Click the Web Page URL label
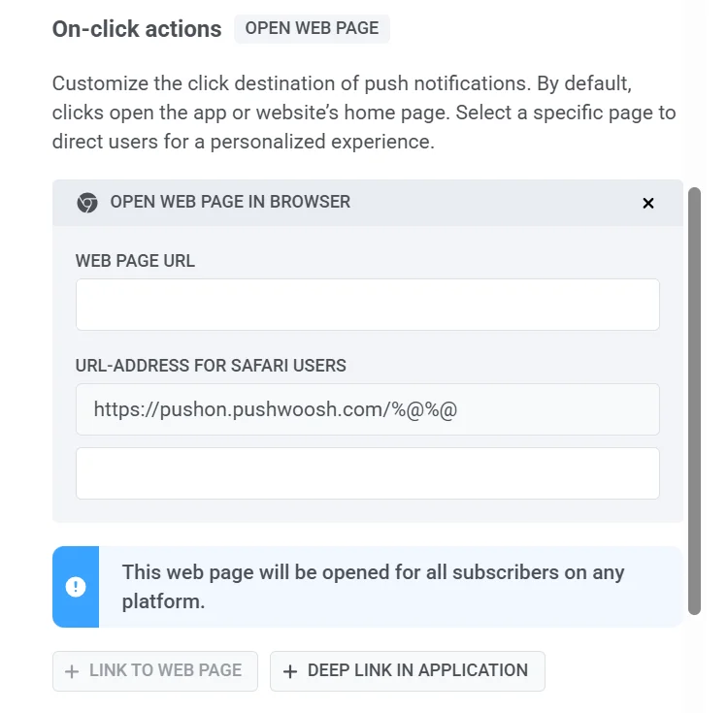This screenshot has width=728, height=713. click(135, 261)
